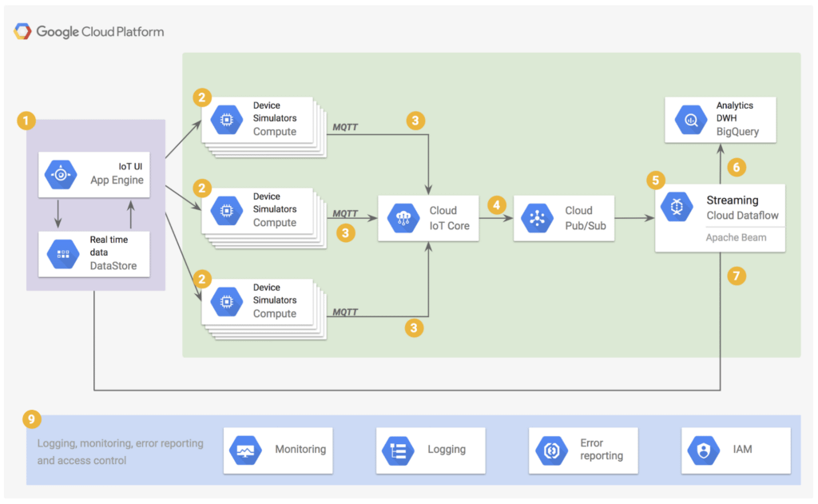
Task: Click "Device Simulators" text in the topmost Compute card
Action: (x=275, y=112)
